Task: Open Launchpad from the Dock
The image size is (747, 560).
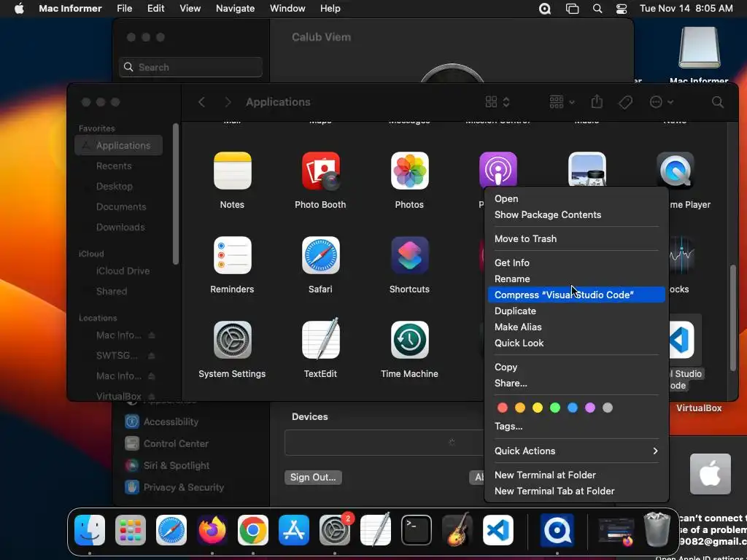Action: click(130, 530)
